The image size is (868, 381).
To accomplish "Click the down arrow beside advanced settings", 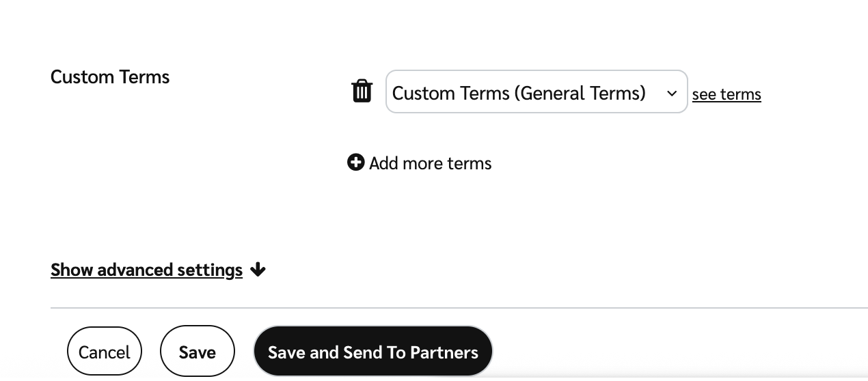I will pos(258,270).
